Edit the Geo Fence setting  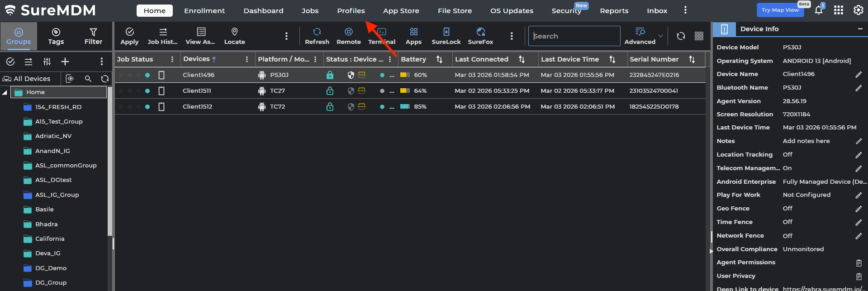click(859, 209)
